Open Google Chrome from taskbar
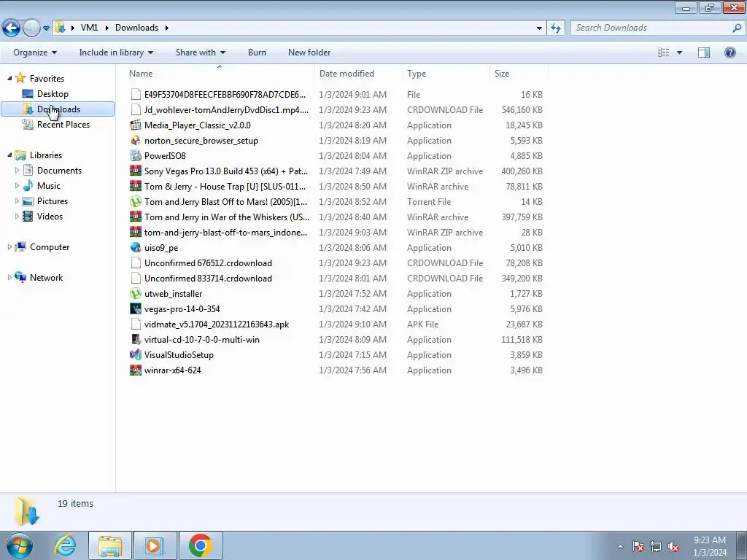 coord(200,545)
